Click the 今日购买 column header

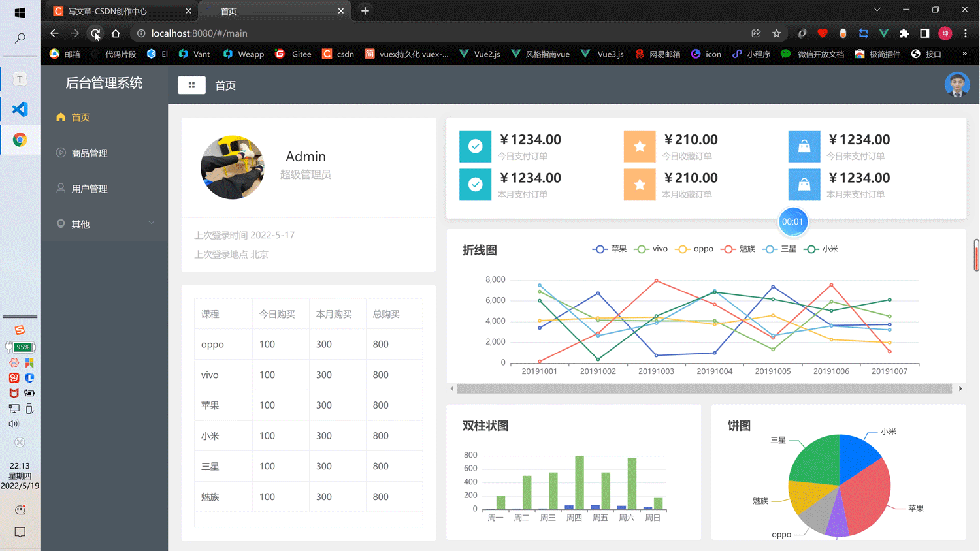click(277, 314)
